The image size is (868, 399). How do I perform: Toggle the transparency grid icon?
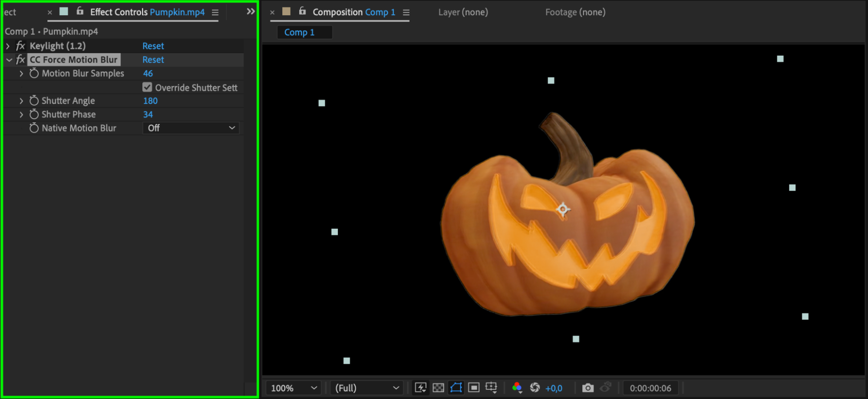tap(439, 387)
